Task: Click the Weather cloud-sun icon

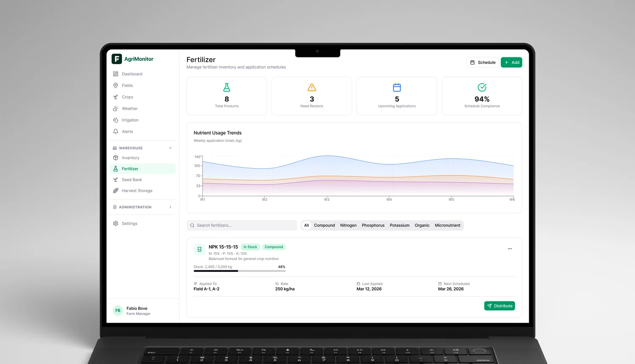Action: pyautogui.click(x=116, y=109)
